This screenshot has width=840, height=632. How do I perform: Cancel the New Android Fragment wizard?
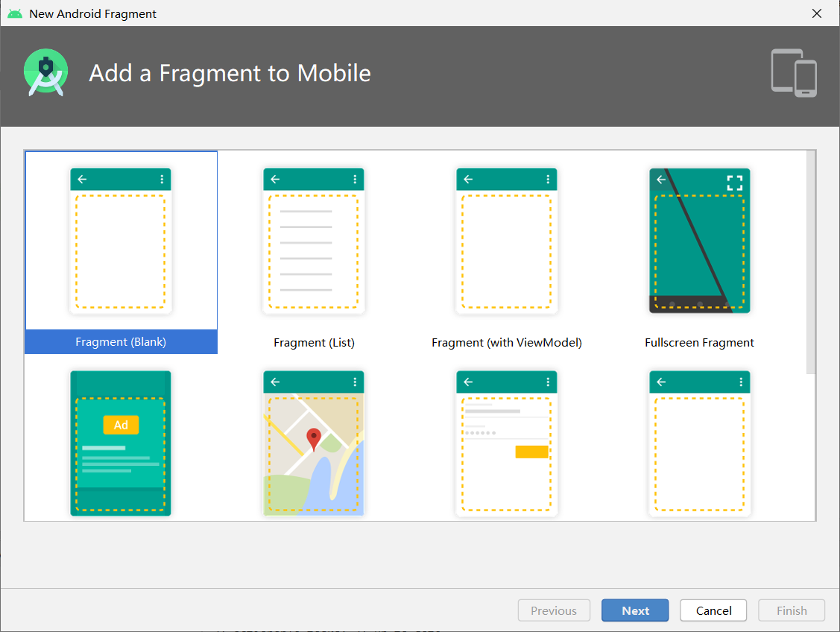(713, 610)
